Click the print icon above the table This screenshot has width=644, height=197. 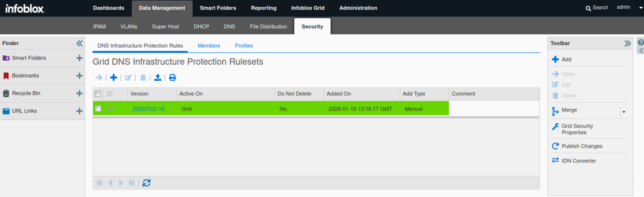[x=172, y=78]
